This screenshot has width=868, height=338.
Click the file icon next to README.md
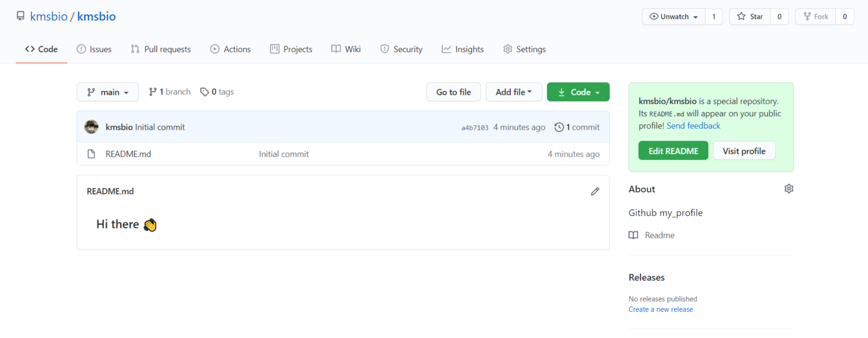click(x=92, y=154)
